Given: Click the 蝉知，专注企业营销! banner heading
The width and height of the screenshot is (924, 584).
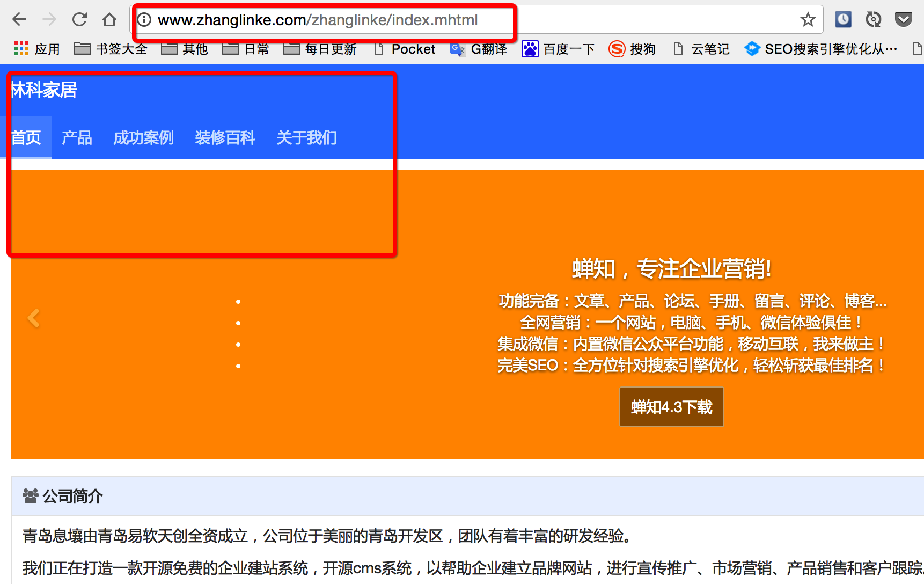Looking at the screenshot, I should coord(671,268).
